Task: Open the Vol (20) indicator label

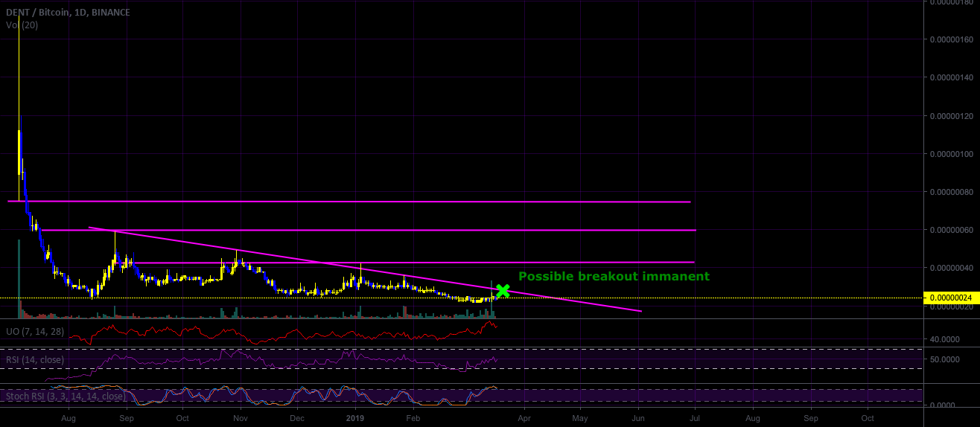Action: coord(22,25)
